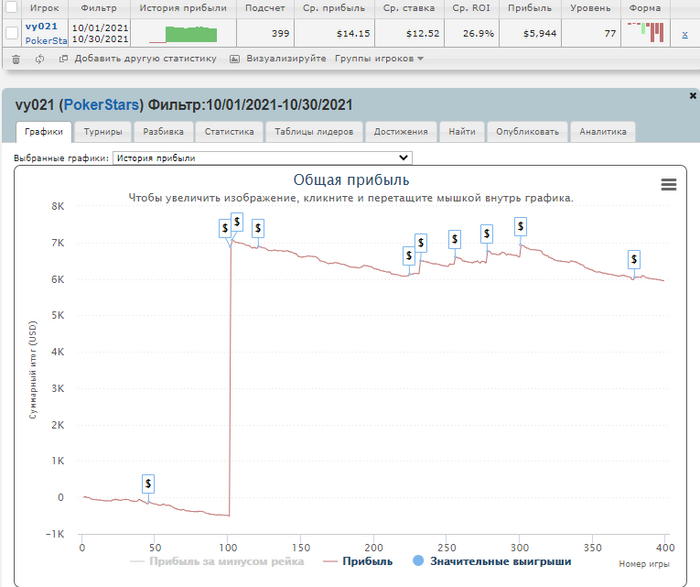Sort by 'Ср. ROI' column header
The image size is (700, 587).
(471, 8)
